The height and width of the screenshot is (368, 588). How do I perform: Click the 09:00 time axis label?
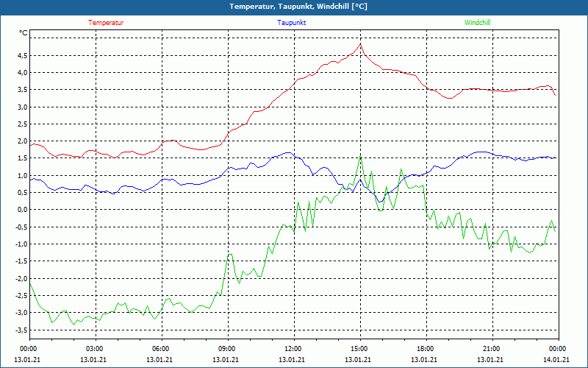coord(226,349)
